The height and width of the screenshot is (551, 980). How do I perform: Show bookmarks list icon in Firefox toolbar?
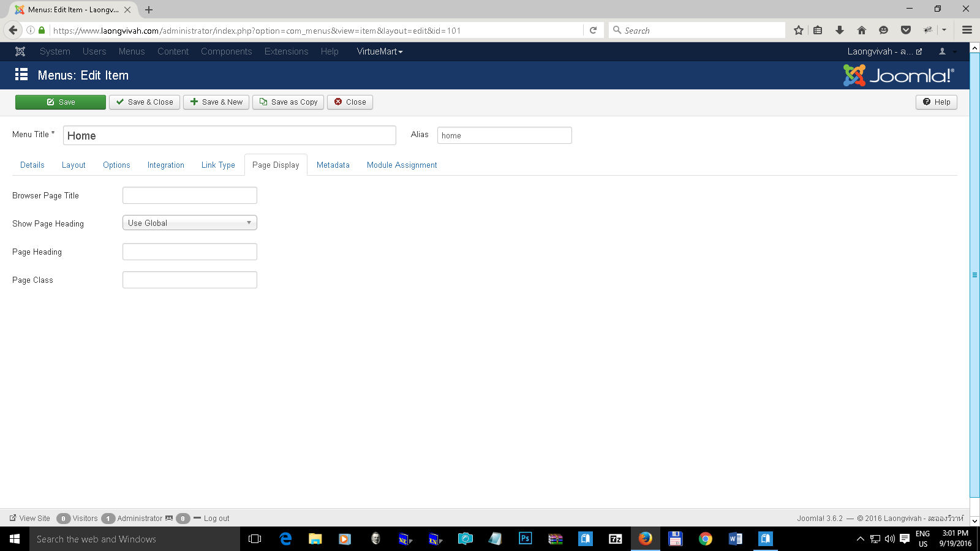point(818,30)
